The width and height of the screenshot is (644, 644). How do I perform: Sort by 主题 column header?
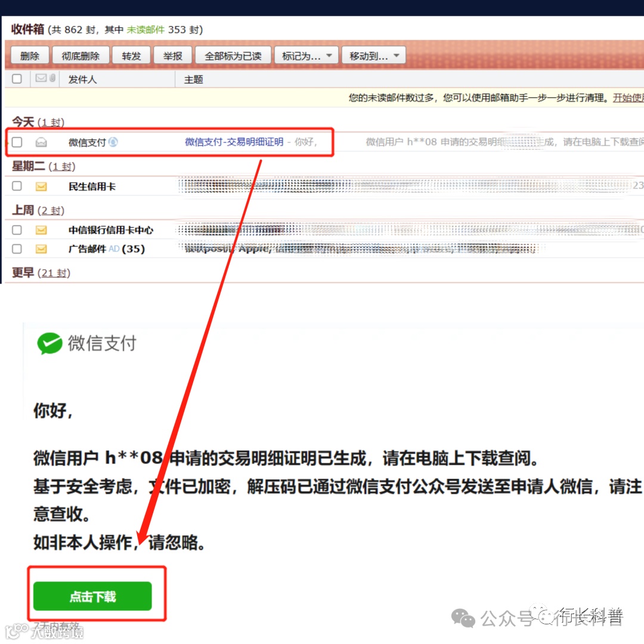[193, 79]
